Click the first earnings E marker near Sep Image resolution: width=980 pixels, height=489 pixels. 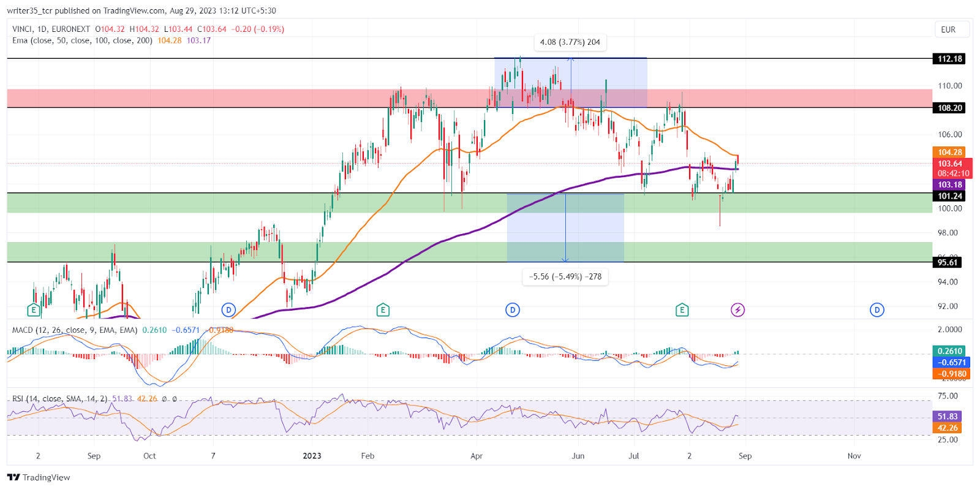click(x=34, y=310)
